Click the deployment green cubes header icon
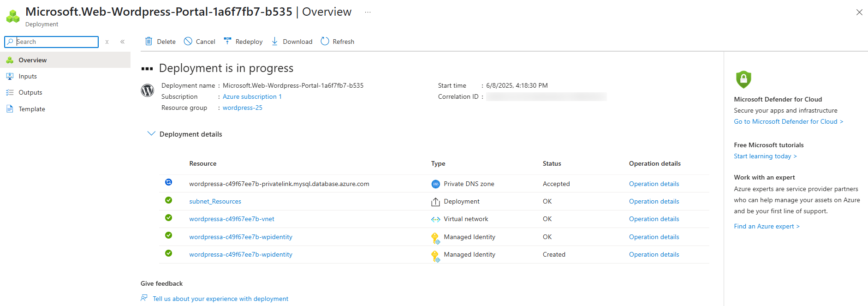The image size is (868, 306). 13,16
